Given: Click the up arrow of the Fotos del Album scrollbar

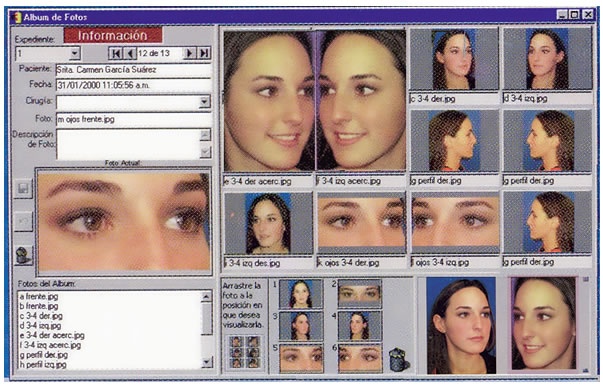Looking at the screenshot, I should point(207,296).
